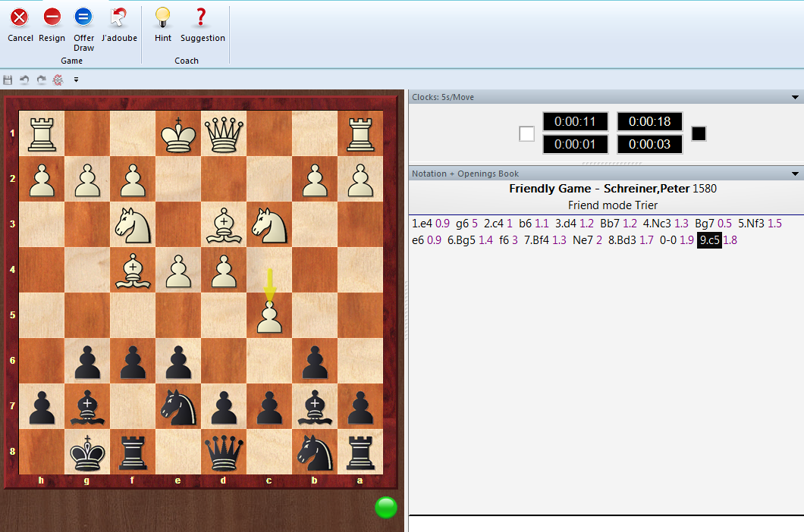Screen dimensions: 804x532
Task: Expand the Clocks panel dropdown arrow
Action: tap(795, 98)
